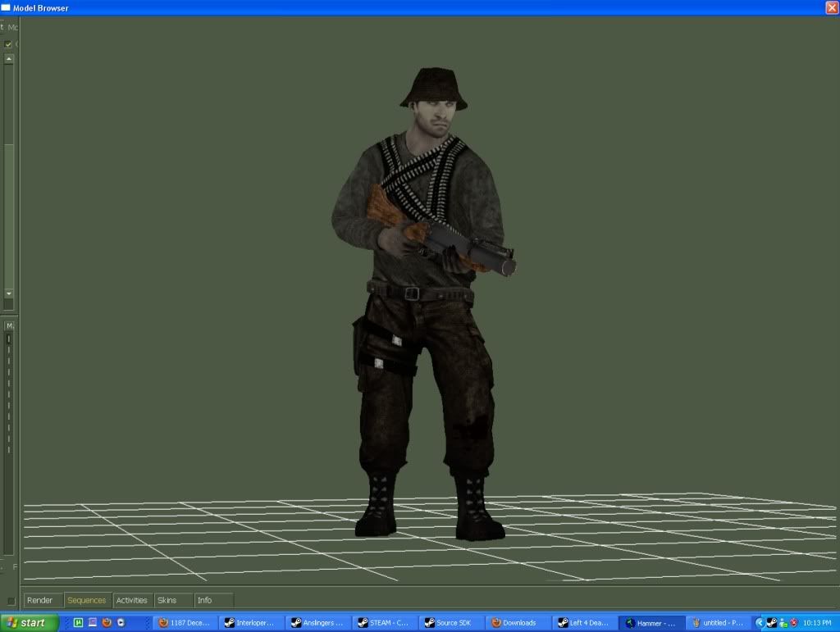Click the green H quick launch icon
This screenshot has height=632, width=840.
[x=79, y=623]
